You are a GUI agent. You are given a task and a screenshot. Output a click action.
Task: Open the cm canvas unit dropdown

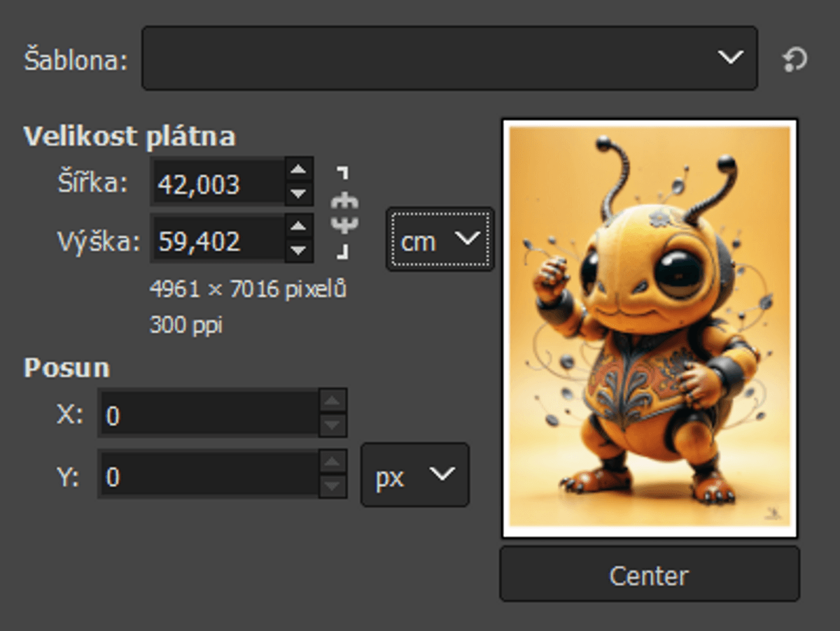pyautogui.click(x=440, y=239)
